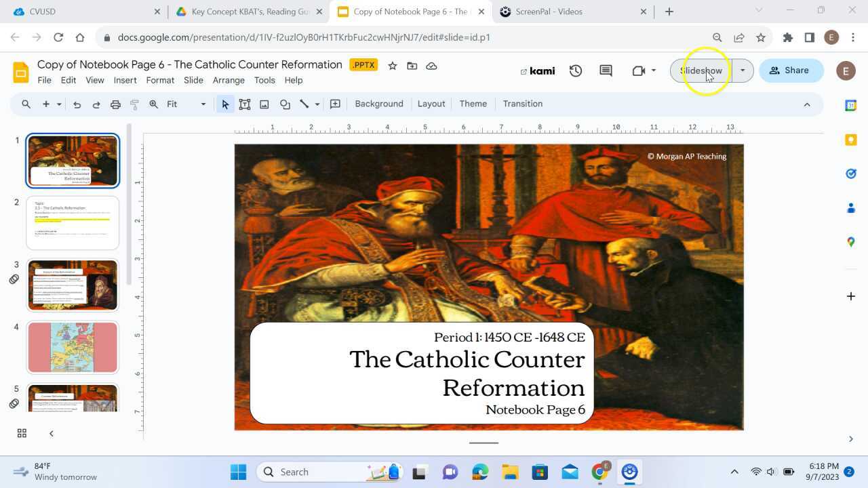This screenshot has height=488, width=868.
Task: Click the Paint format icon
Action: [134, 104]
